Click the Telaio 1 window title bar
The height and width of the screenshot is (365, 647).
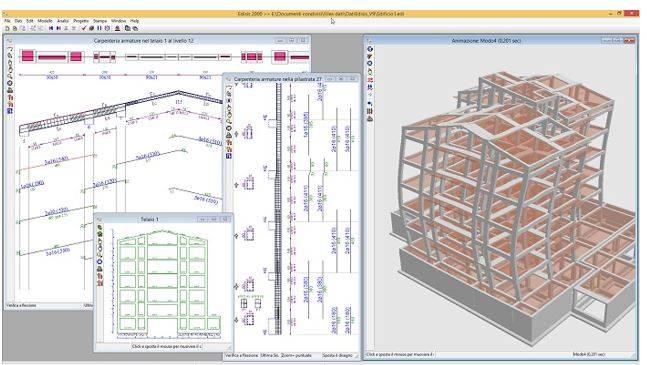tap(149, 219)
